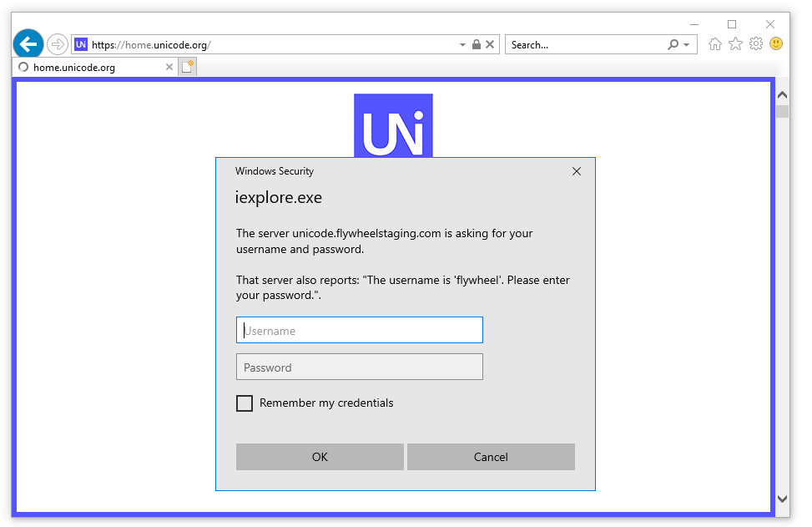Click the Search box in toolbar

[587, 45]
